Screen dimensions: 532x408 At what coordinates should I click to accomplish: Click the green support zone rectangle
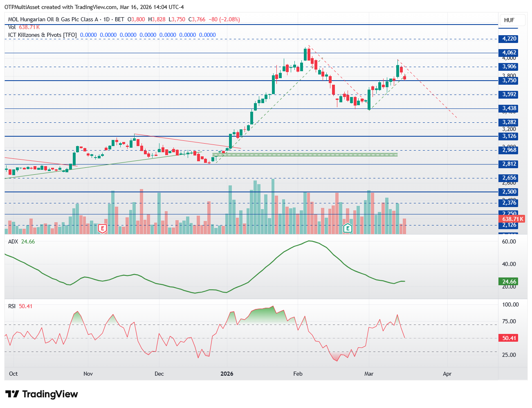305,154
